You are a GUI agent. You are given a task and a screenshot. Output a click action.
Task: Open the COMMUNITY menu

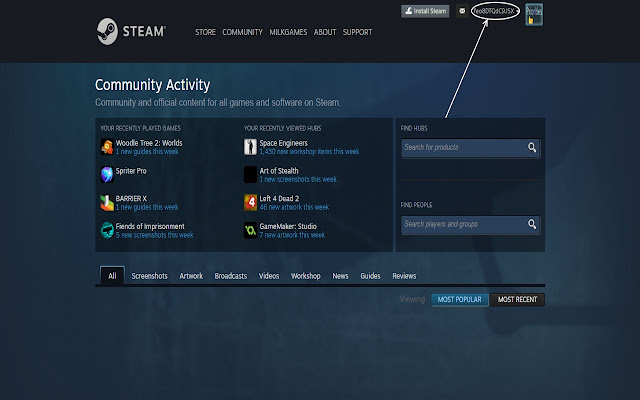pos(242,32)
